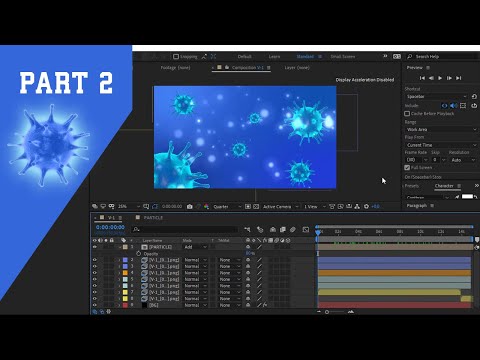Toggle the transparency grid icon
Screen dimensions: 480x360
tap(256, 207)
